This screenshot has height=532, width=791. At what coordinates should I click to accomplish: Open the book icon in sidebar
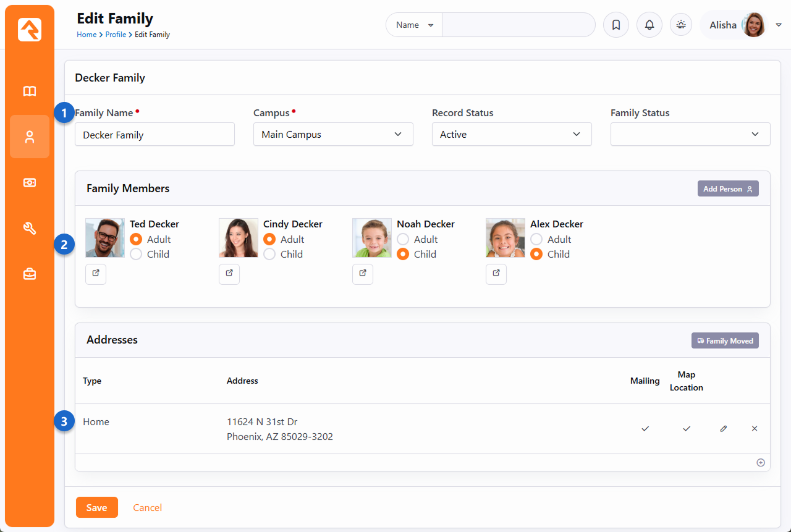30,91
